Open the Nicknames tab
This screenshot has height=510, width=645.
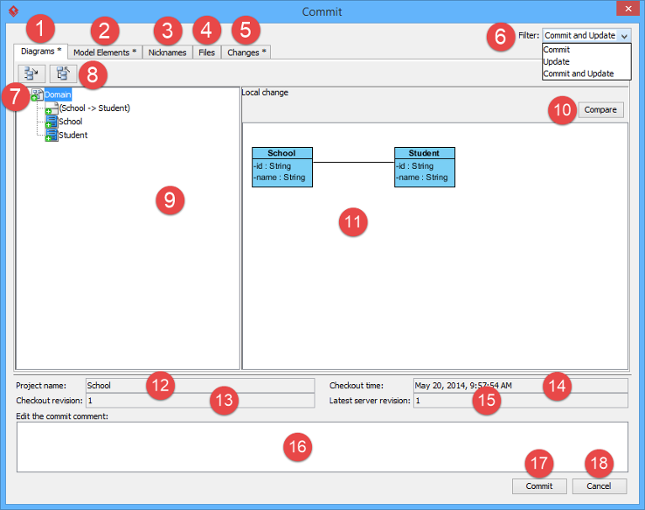(167, 52)
